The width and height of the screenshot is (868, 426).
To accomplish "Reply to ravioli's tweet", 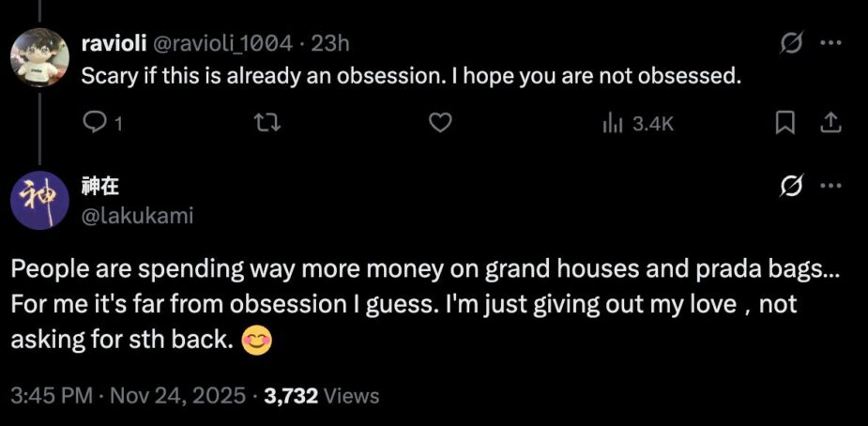I will tap(96, 123).
